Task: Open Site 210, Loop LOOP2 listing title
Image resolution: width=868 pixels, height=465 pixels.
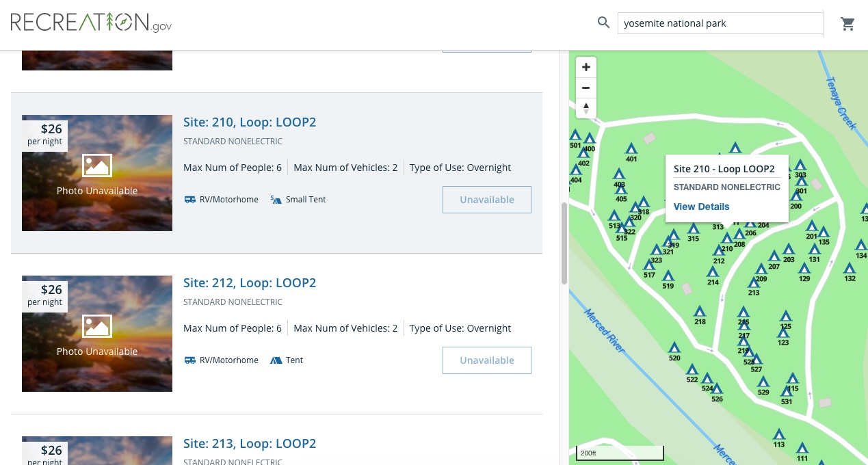Action: point(250,122)
